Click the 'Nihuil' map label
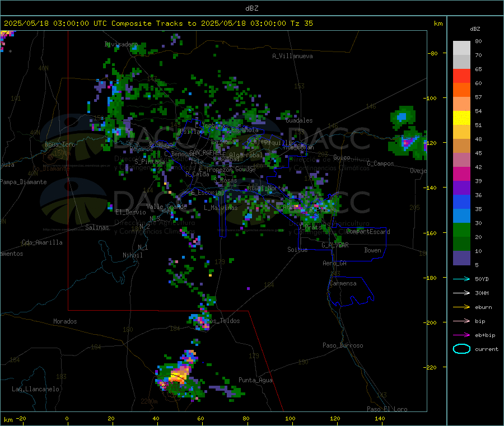This screenshot has height=426, width=504. click(132, 255)
